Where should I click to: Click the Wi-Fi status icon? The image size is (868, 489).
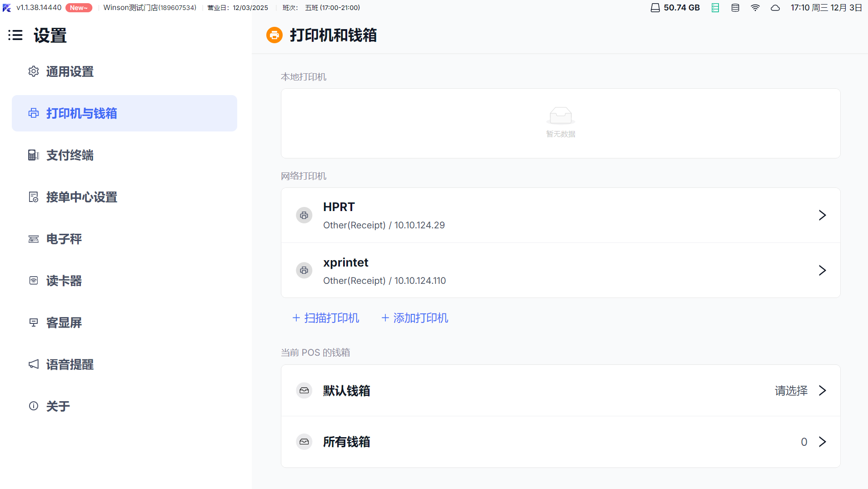pyautogui.click(x=755, y=8)
